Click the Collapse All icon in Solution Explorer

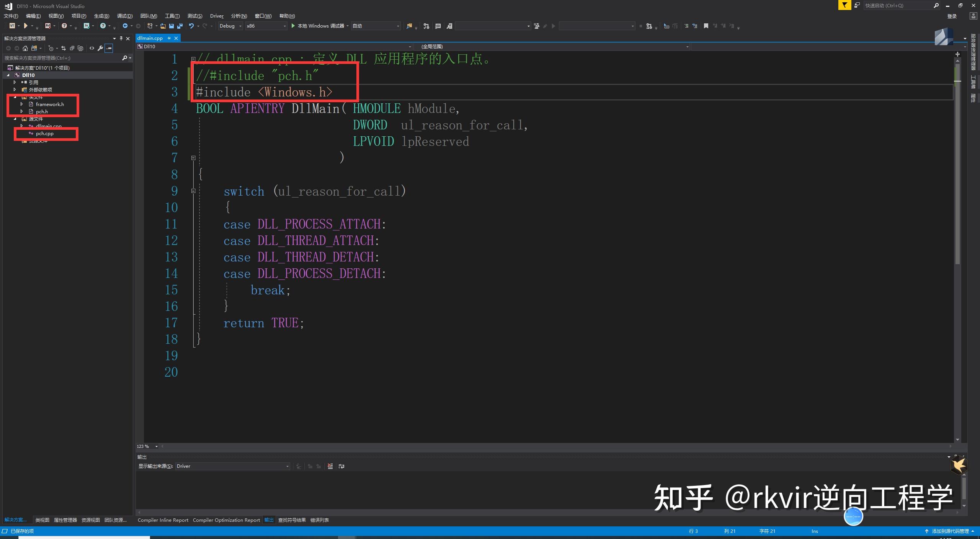coord(72,48)
